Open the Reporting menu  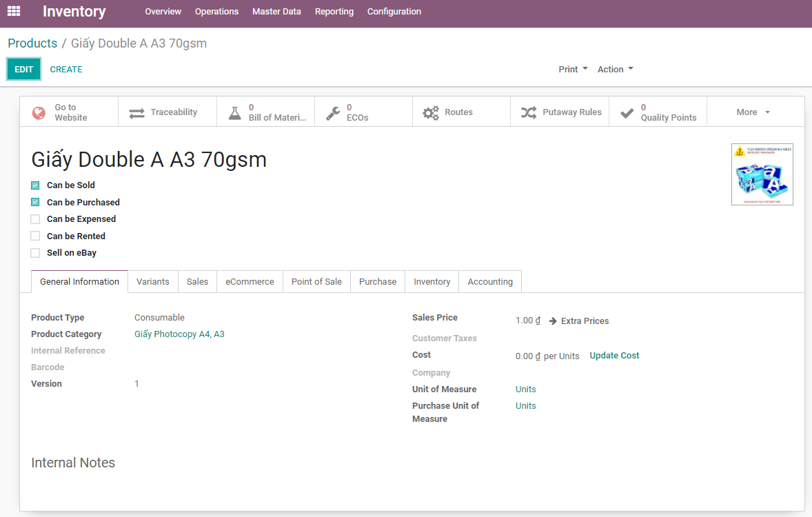coord(334,12)
